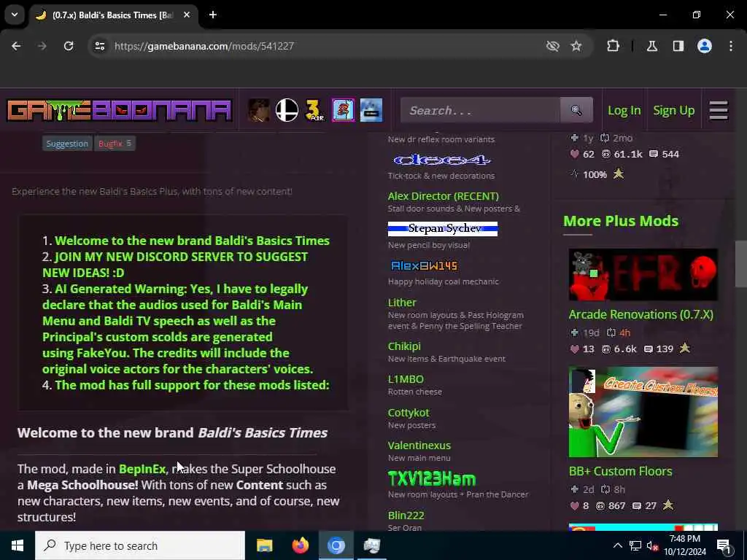Open Chrome three-dot menu
747x560 pixels.
731,46
